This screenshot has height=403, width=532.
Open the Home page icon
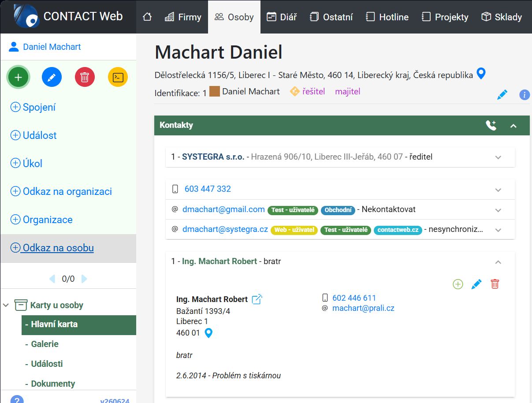(147, 17)
